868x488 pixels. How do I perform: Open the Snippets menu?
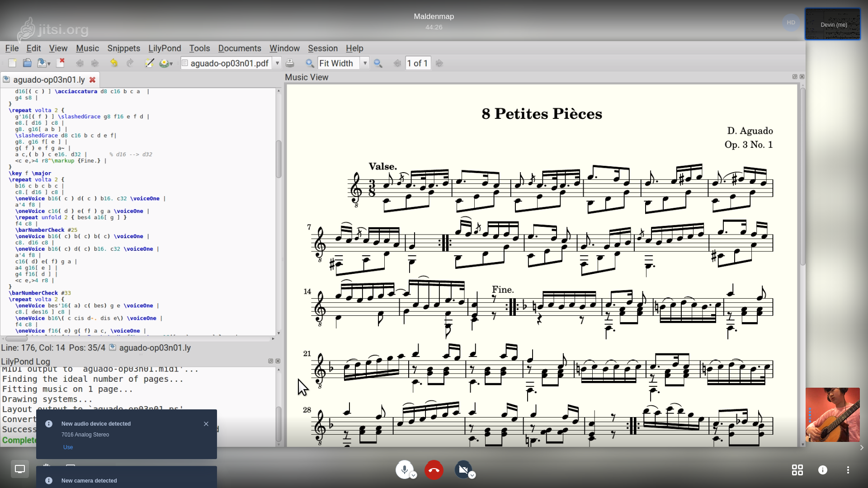tap(123, 48)
